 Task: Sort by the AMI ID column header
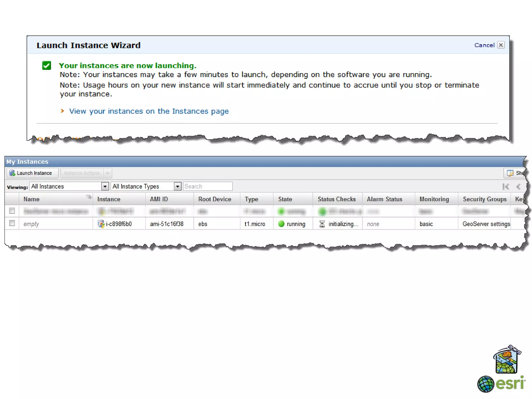click(159, 199)
